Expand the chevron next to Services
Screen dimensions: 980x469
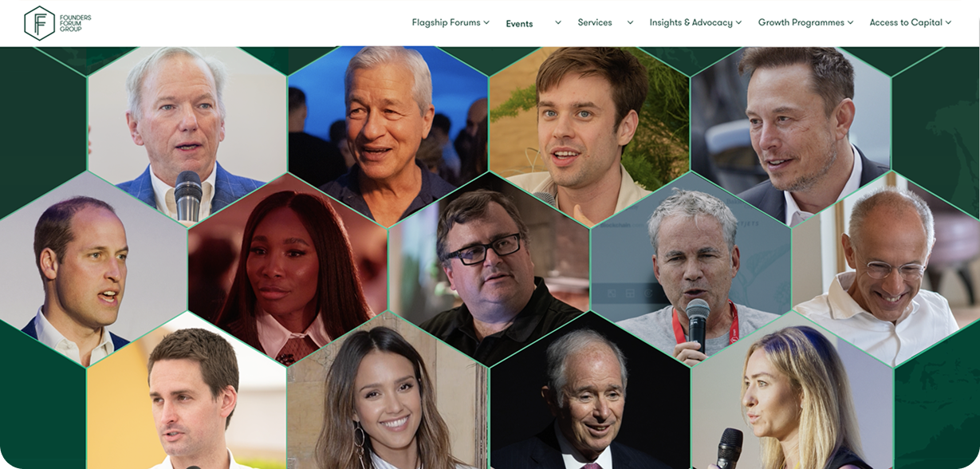(630, 22)
